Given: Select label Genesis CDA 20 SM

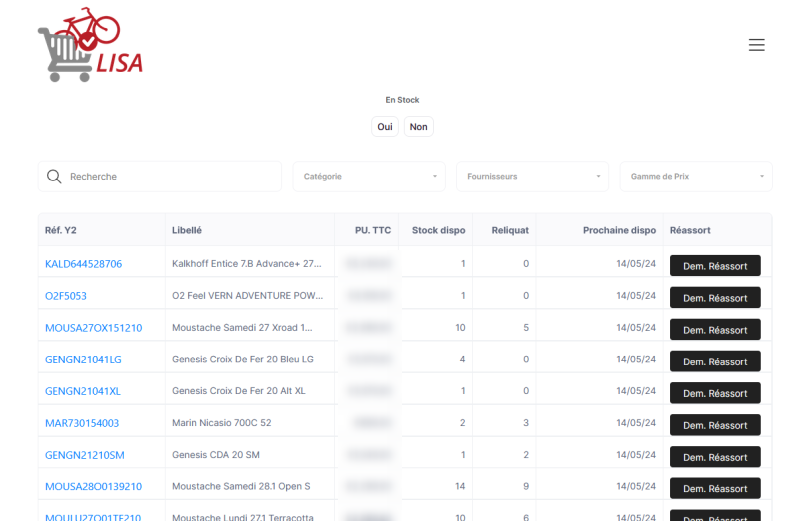Looking at the screenshot, I should tap(216, 454).
